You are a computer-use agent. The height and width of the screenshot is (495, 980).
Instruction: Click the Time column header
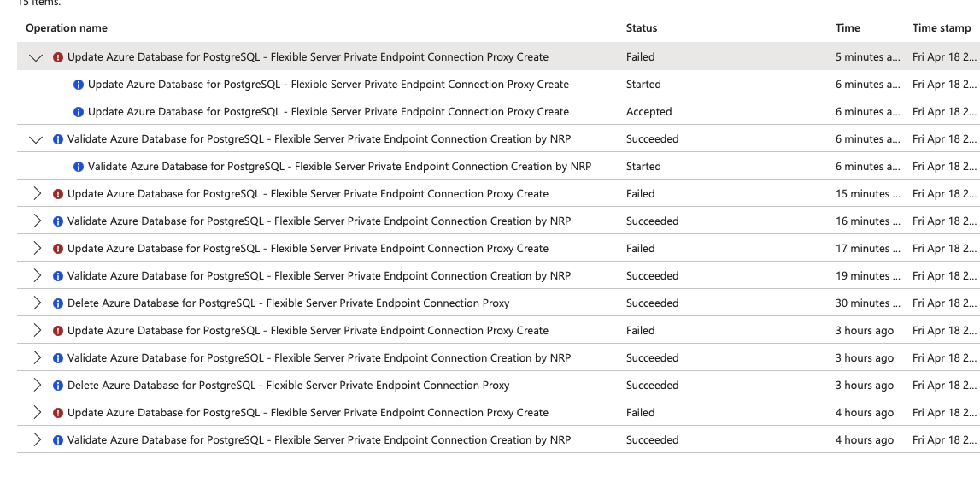point(848,28)
